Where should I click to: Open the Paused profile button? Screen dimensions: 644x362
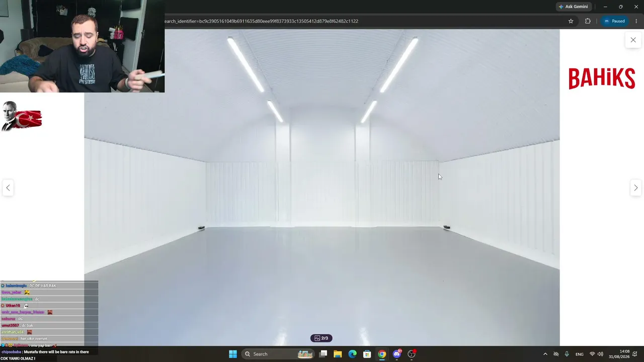614,21
